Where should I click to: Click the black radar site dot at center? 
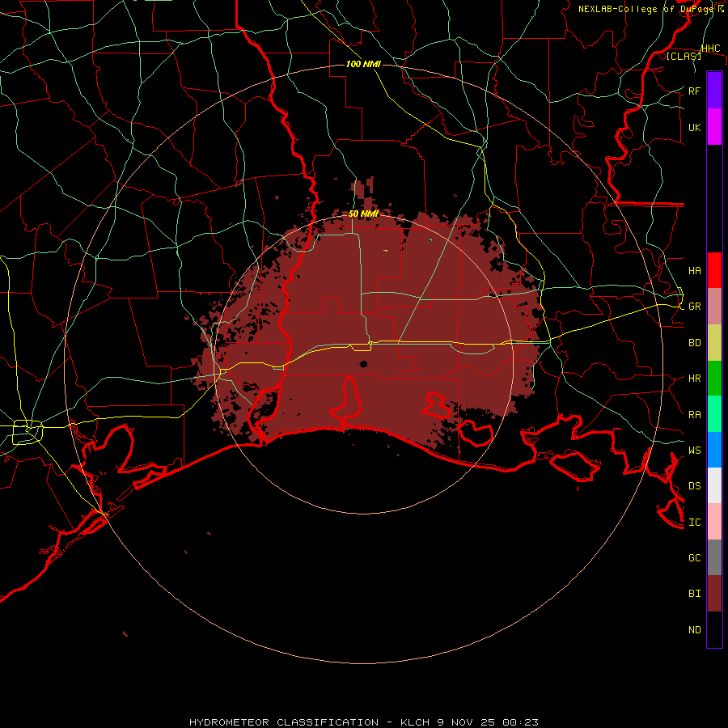click(x=363, y=363)
